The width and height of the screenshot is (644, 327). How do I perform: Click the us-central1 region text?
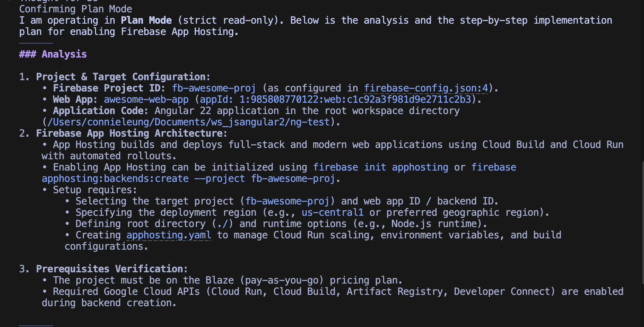click(x=333, y=212)
